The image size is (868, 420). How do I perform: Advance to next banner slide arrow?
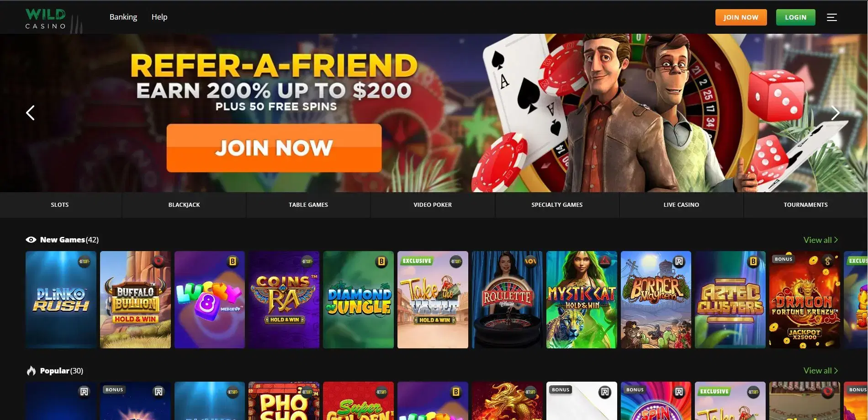pyautogui.click(x=835, y=113)
